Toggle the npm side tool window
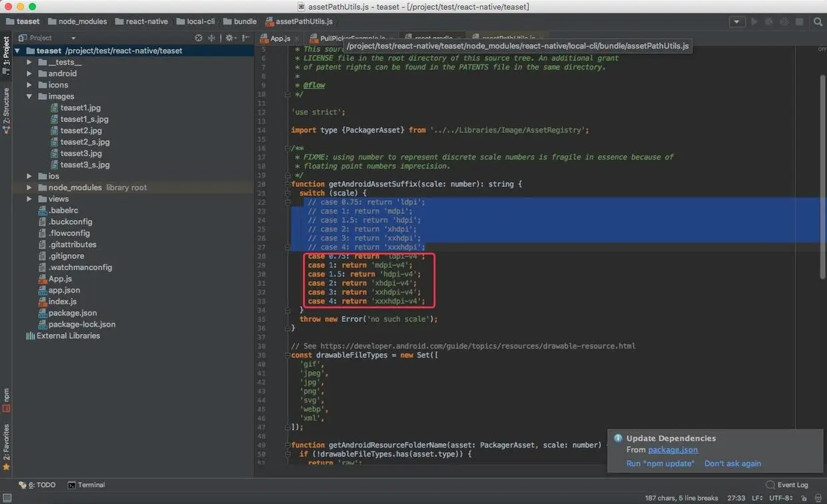The width and height of the screenshot is (827, 504). pyautogui.click(x=6, y=399)
